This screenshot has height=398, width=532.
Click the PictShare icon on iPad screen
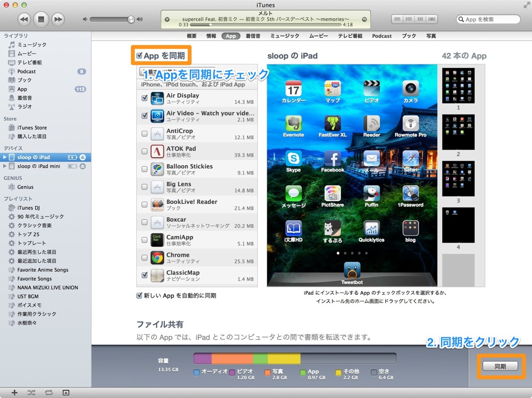(332, 193)
